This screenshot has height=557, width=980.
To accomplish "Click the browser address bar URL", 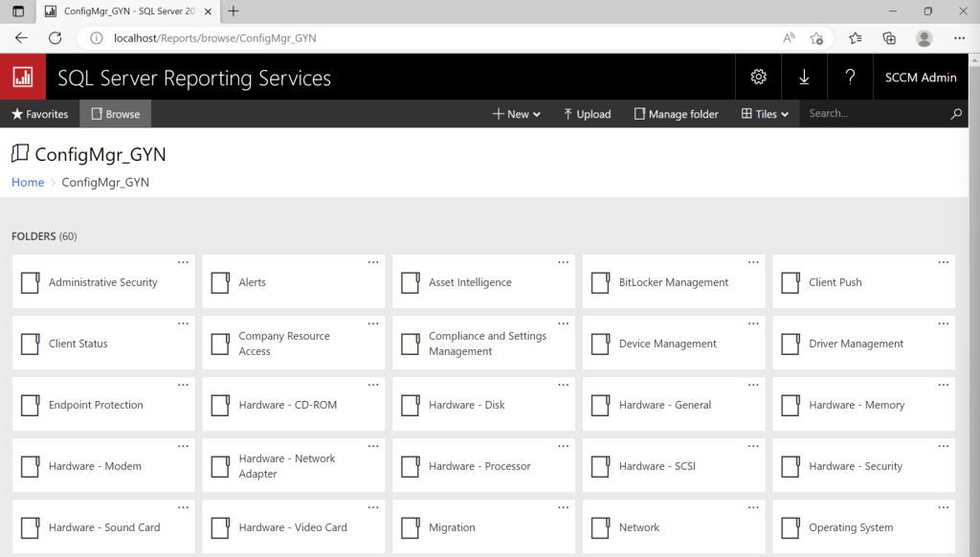I will tap(215, 38).
